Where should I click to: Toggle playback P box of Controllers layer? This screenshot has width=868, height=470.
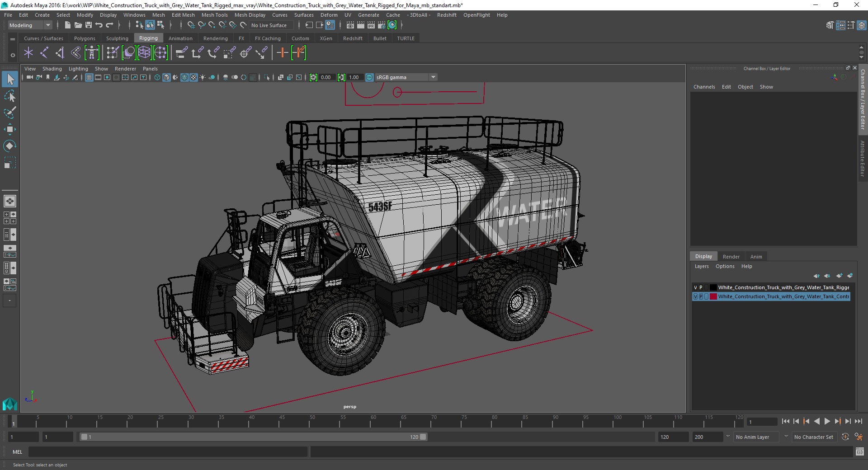[x=701, y=296]
